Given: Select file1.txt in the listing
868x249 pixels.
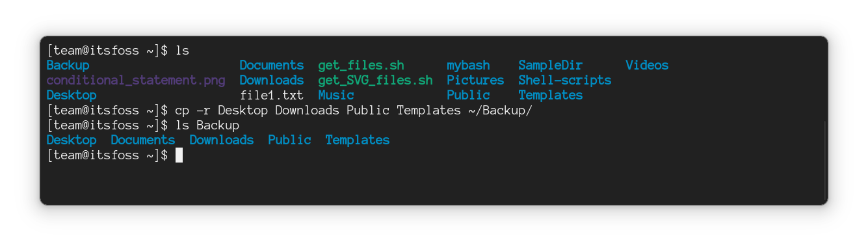Looking at the screenshot, I should (272, 95).
